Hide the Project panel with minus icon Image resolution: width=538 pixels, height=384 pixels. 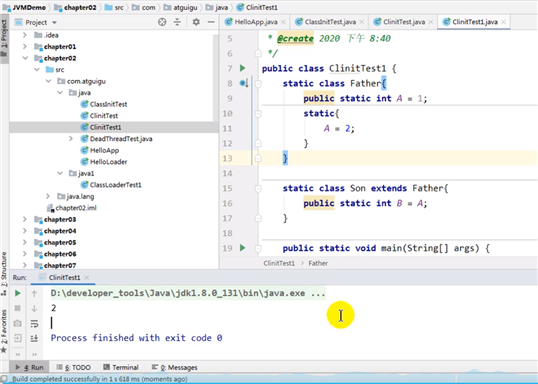click(x=211, y=22)
